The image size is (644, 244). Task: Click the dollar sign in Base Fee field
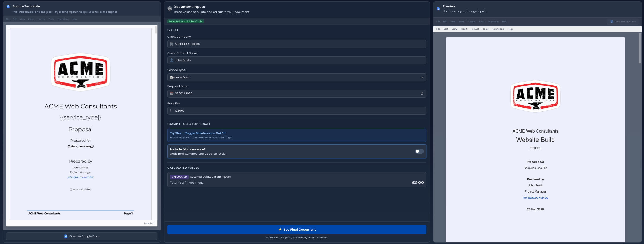click(x=171, y=111)
